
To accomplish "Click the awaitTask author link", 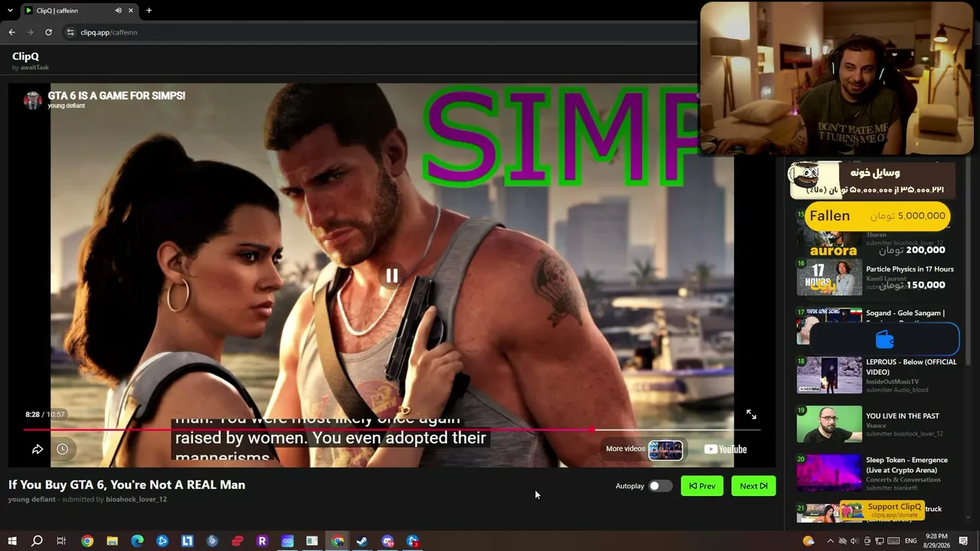I will click(x=34, y=67).
